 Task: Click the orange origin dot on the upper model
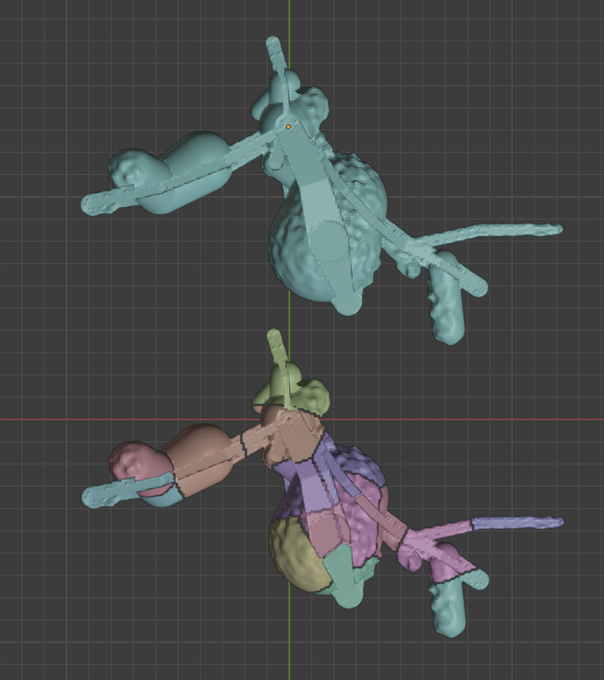point(288,127)
